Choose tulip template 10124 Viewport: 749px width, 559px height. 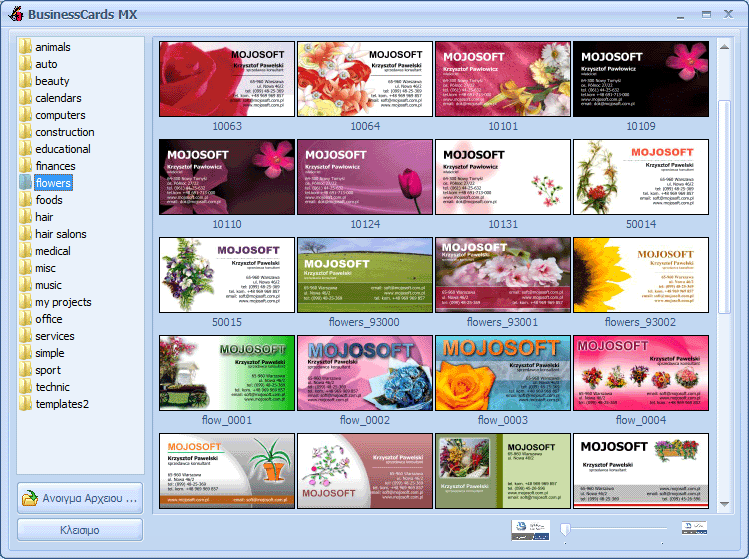pyautogui.click(x=365, y=177)
